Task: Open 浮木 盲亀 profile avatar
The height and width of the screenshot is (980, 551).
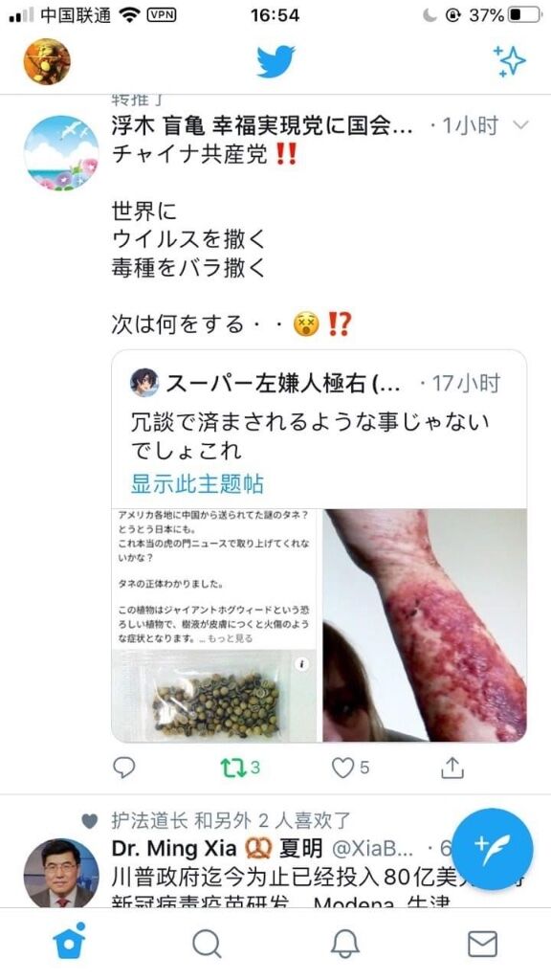Action: coord(61,152)
